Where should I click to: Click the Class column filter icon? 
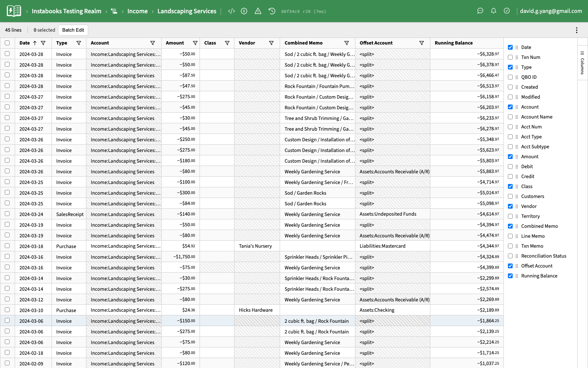(227, 43)
